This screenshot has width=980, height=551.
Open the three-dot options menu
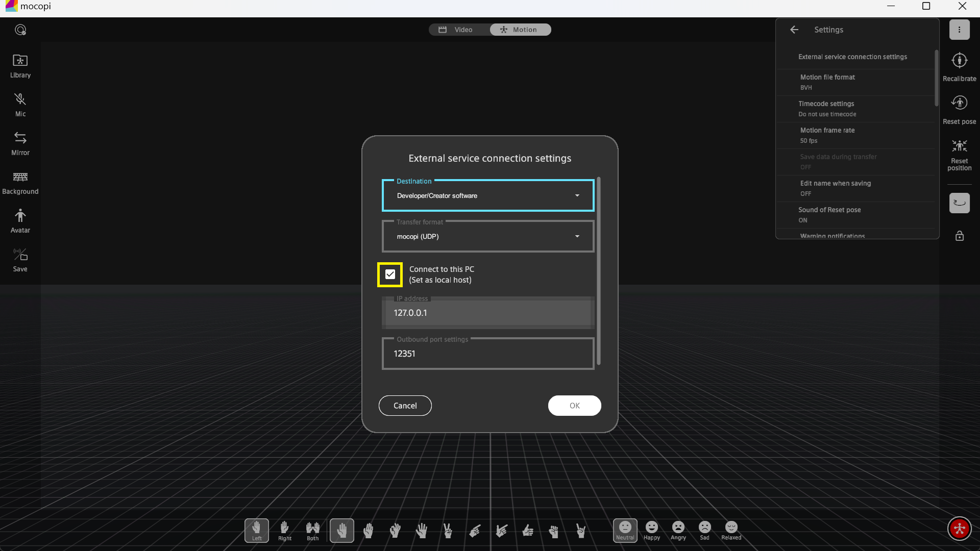[x=959, y=30]
